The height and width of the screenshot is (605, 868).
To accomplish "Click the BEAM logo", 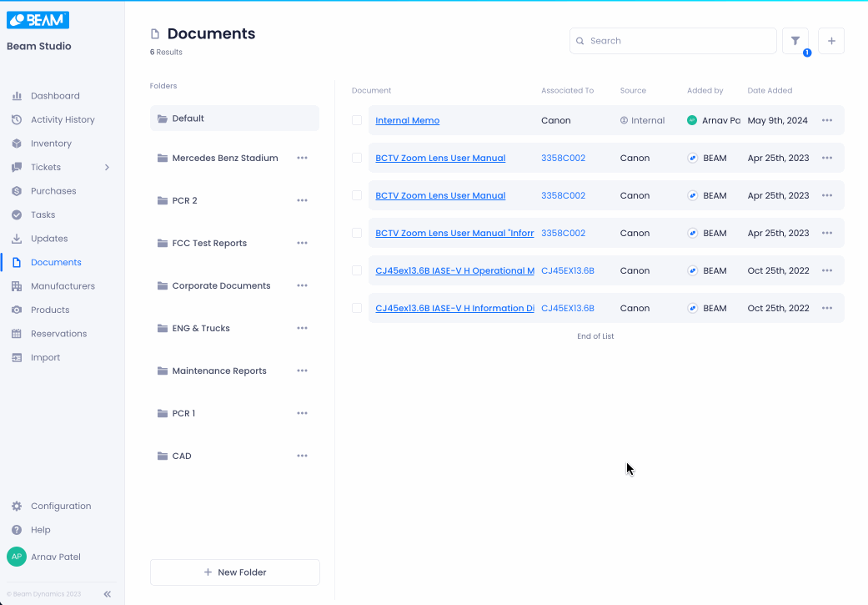I will (38, 20).
